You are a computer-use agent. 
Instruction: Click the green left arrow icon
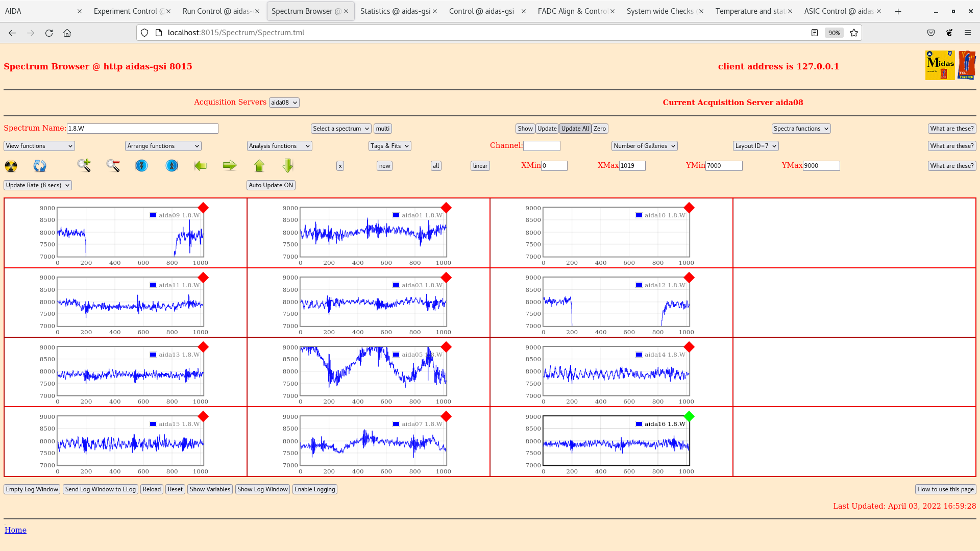pyautogui.click(x=201, y=165)
